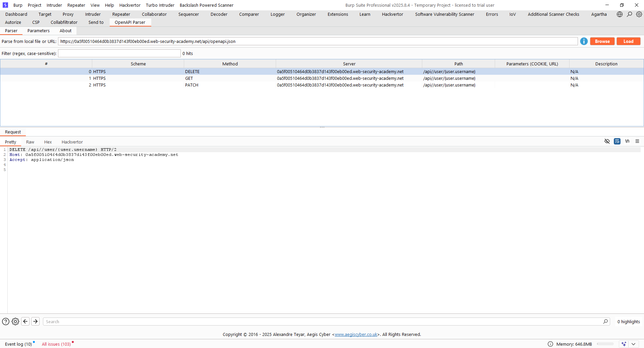Viewport: 644px width, 348px height.
Task: Open search settings gear beside the help icon
Action: click(15, 322)
